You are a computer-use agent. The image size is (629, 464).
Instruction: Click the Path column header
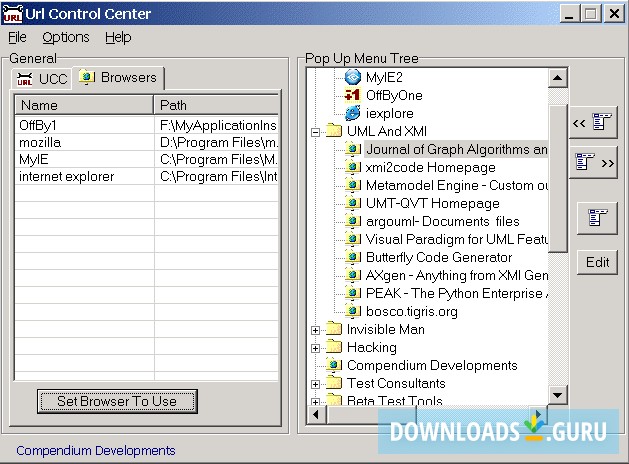coord(216,105)
